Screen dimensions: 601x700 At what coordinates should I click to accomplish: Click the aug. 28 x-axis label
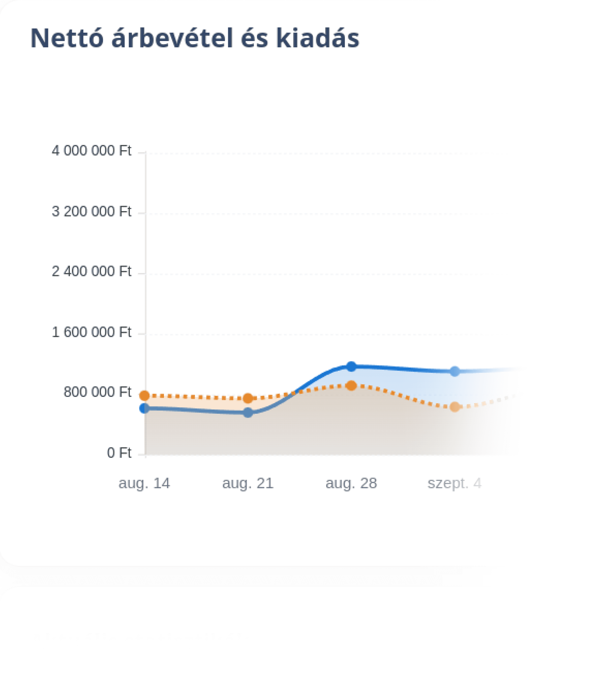pyautogui.click(x=351, y=483)
